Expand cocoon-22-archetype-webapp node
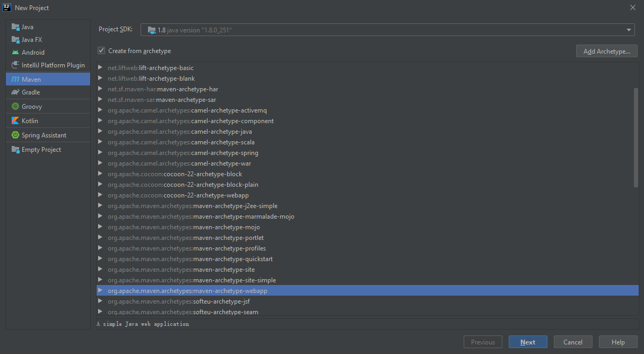The width and height of the screenshot is (644, 354). coord(100,195)
